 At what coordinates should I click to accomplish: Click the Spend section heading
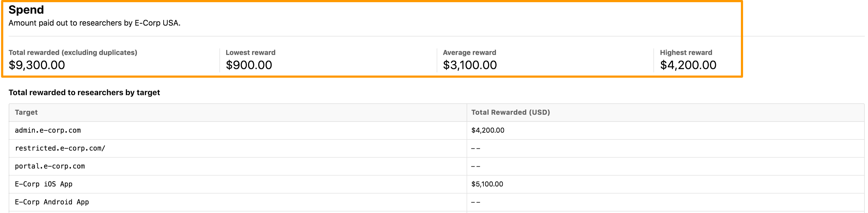[26, 10]
